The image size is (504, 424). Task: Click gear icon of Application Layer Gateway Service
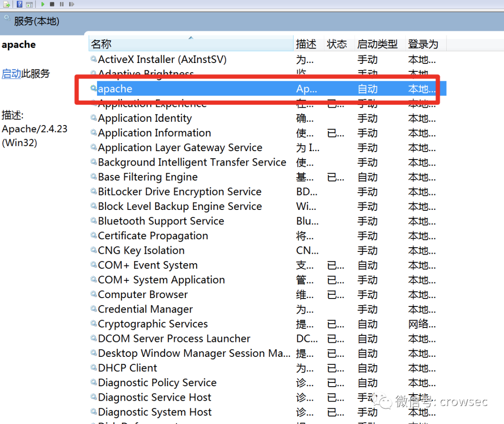coord(93,147)
